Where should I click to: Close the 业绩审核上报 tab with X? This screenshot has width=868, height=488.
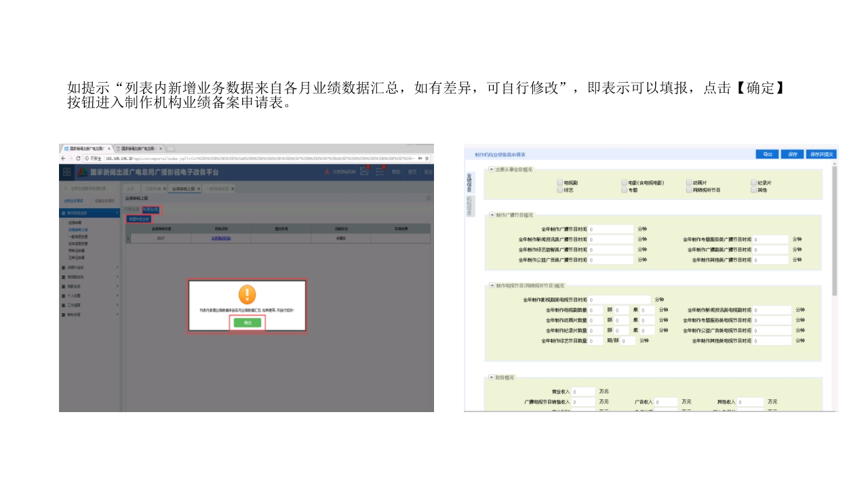coord(197,188)
